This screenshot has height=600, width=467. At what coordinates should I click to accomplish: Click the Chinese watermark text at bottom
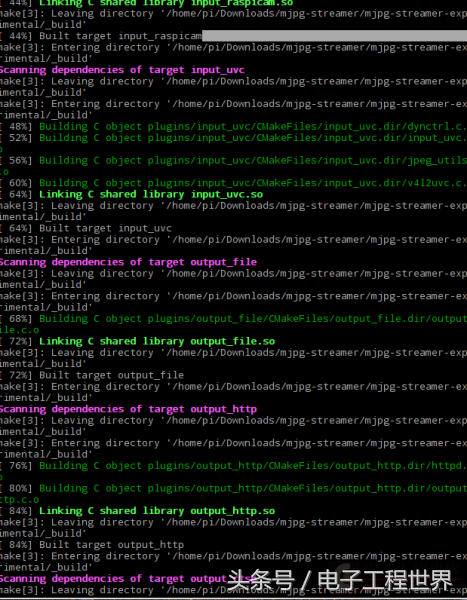pos(340,581)
